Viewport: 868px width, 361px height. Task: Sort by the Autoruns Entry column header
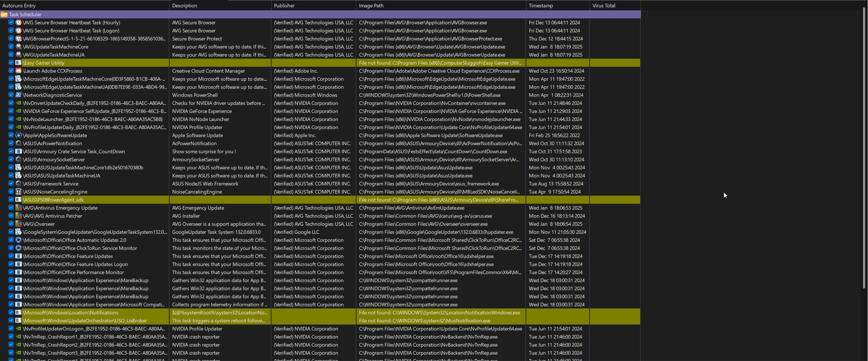click(x=85, y=5)
